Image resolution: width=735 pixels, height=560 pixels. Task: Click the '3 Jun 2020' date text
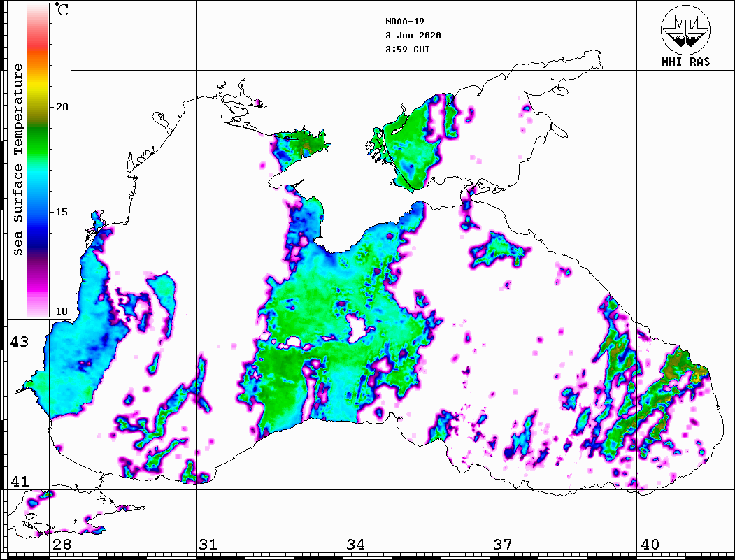pos(413,36)
